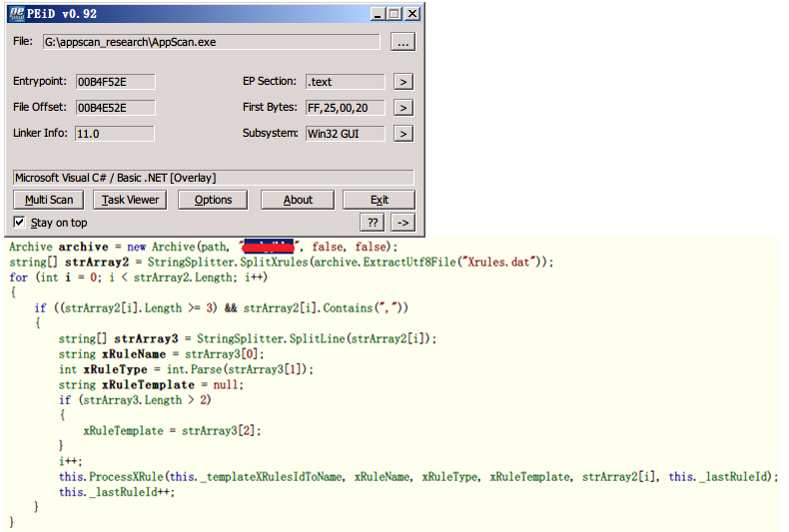Close the PEiD window
The image size is (789, 532).
pos(412,14)
